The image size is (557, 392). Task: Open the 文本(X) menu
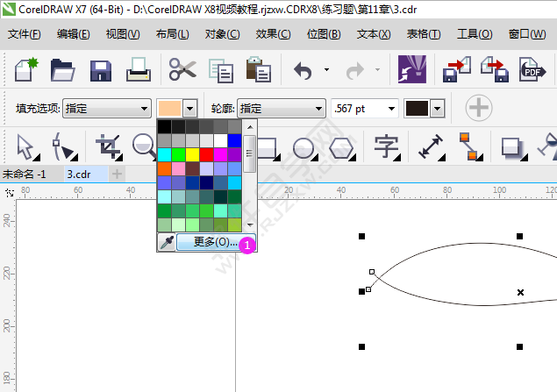tap(374, 34)
